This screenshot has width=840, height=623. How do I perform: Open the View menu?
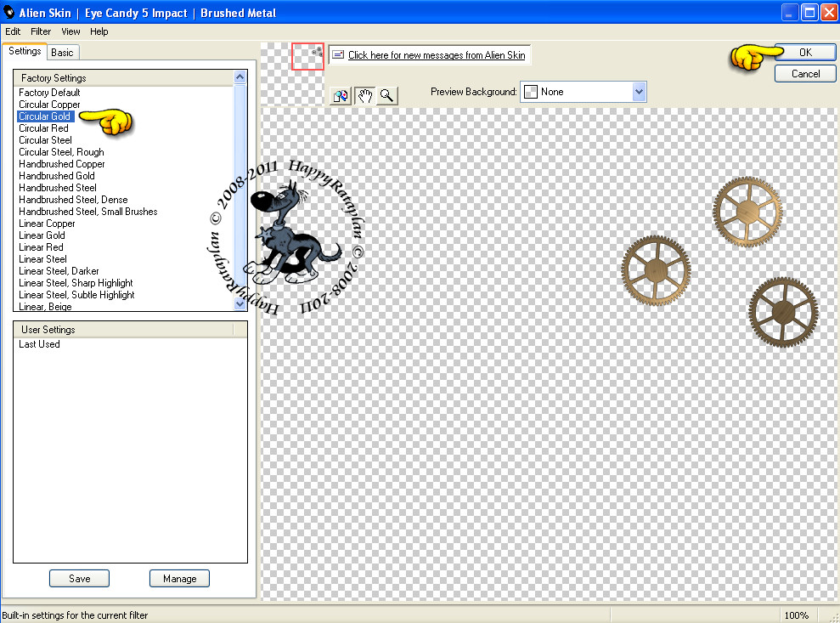pyautogui.click(x=70, y=31)
